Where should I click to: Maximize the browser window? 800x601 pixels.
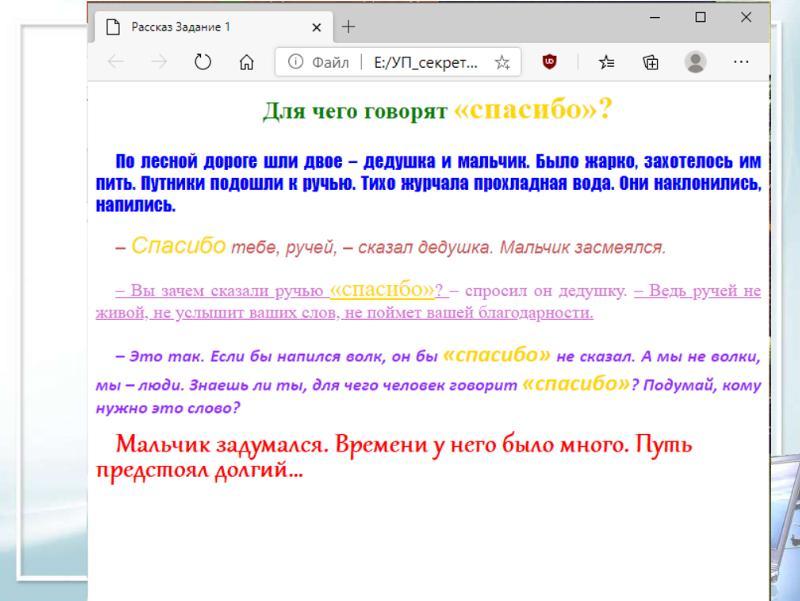pos(701,17)
